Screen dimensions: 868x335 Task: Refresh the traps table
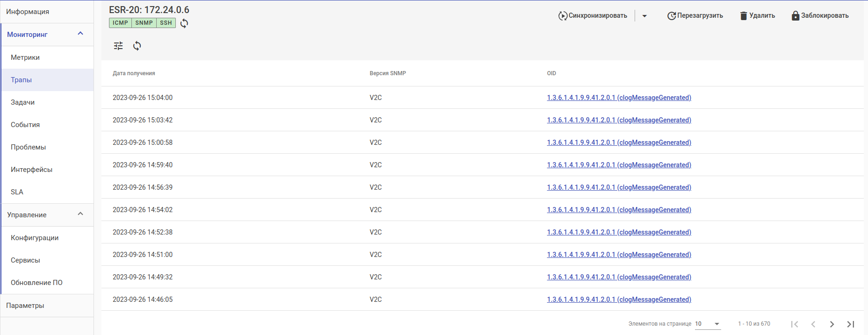137,46
